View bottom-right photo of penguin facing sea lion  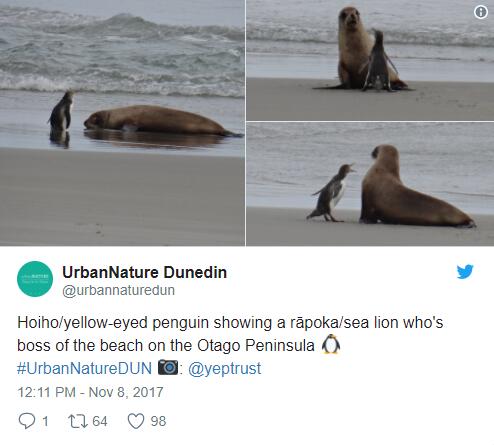(x=370, y=184)
